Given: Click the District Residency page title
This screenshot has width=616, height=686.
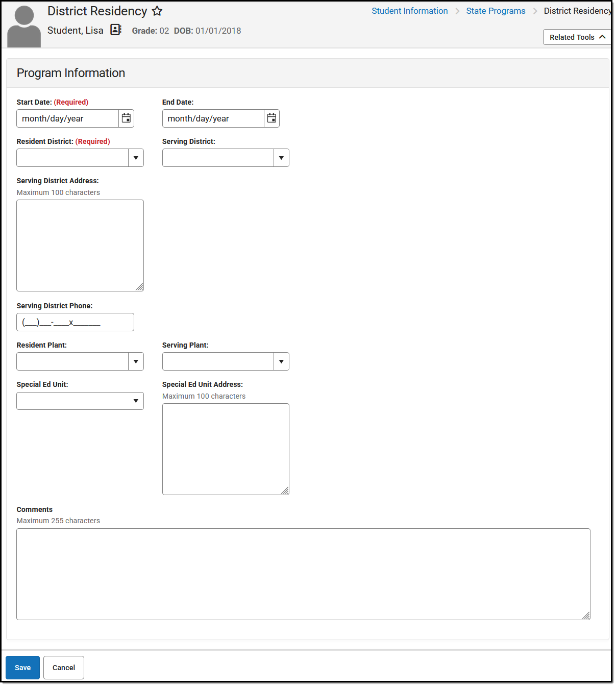Looking at the screenshot, I should pos(96,11).
